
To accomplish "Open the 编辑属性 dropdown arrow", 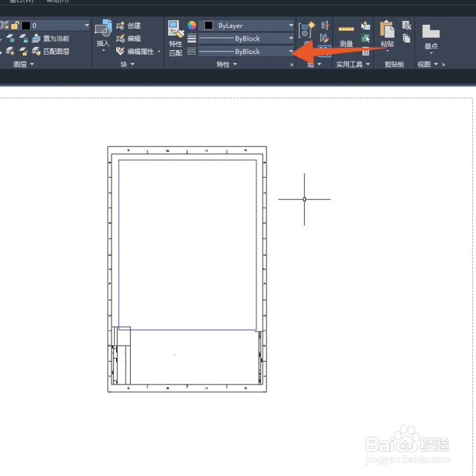I will point(159,51).
